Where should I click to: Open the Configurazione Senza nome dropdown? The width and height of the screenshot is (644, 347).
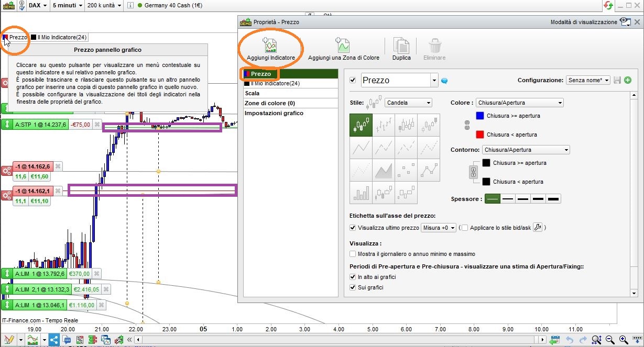pos(588,80)
